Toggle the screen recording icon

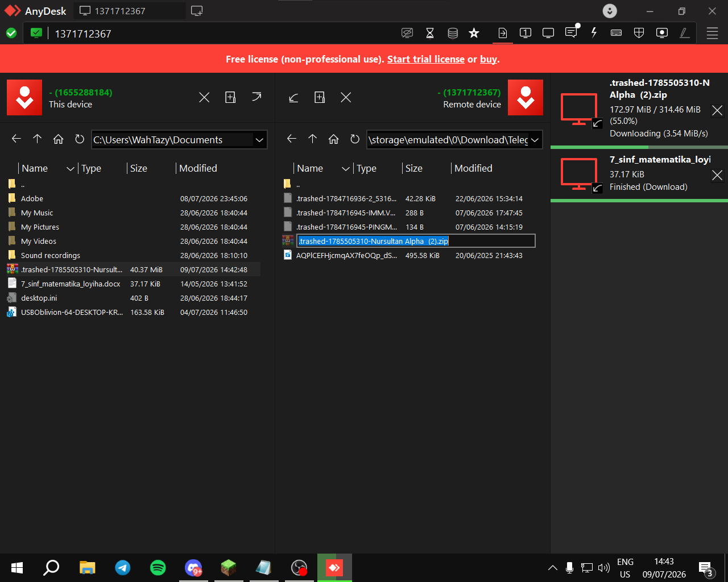[x=662, y=33]
